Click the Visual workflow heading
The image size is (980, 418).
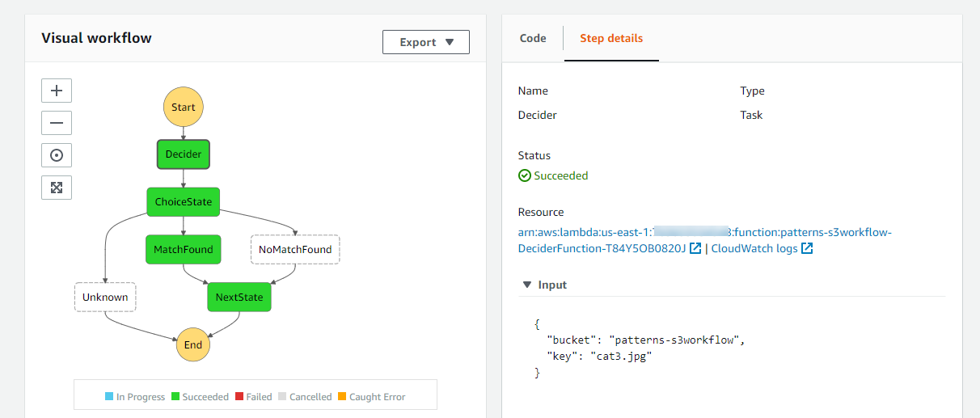click(x=97, y=38)
